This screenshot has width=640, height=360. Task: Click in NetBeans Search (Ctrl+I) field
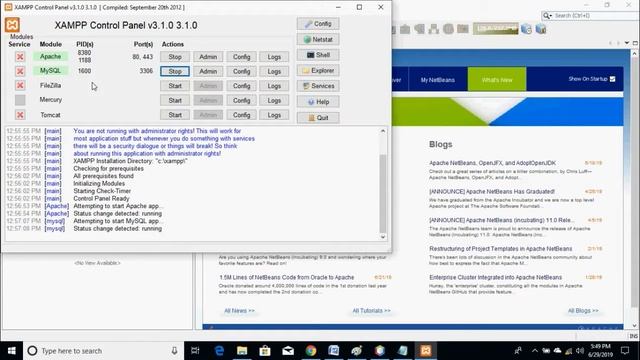[592, 16]
